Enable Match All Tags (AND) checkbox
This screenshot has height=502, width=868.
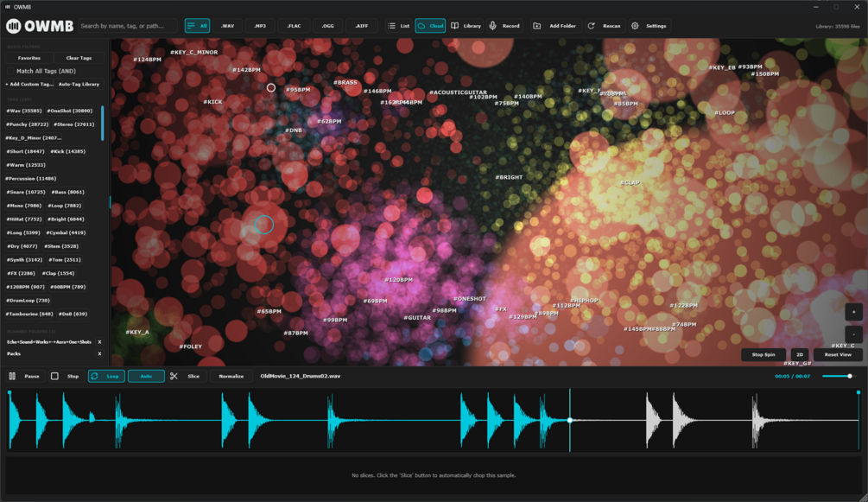click(x=10, y=71)
